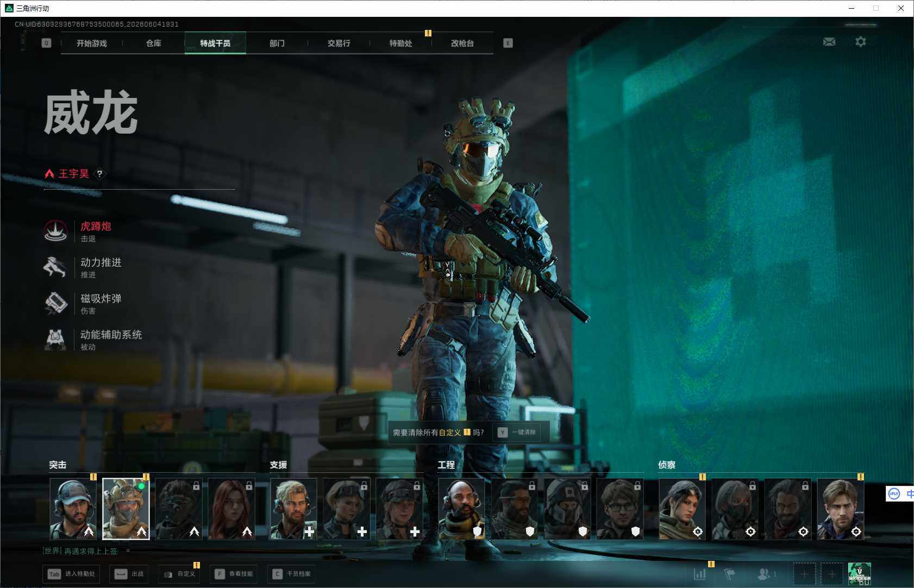Click the 查看技能 button
Viewport: 914px width, 588px height.
234,574
